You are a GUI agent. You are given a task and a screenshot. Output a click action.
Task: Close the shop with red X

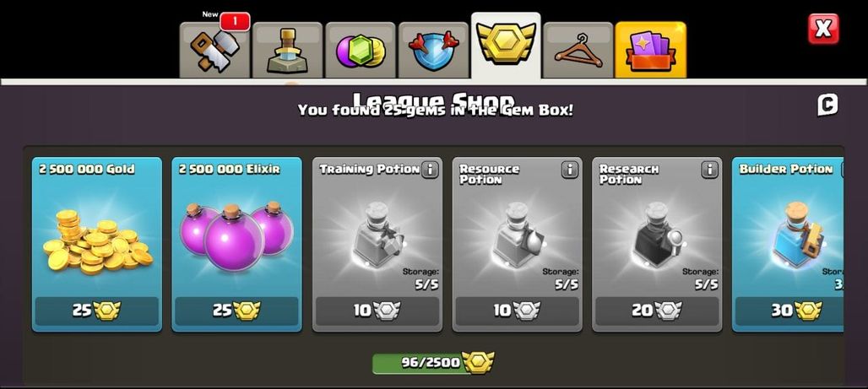(x=823, y=29)
